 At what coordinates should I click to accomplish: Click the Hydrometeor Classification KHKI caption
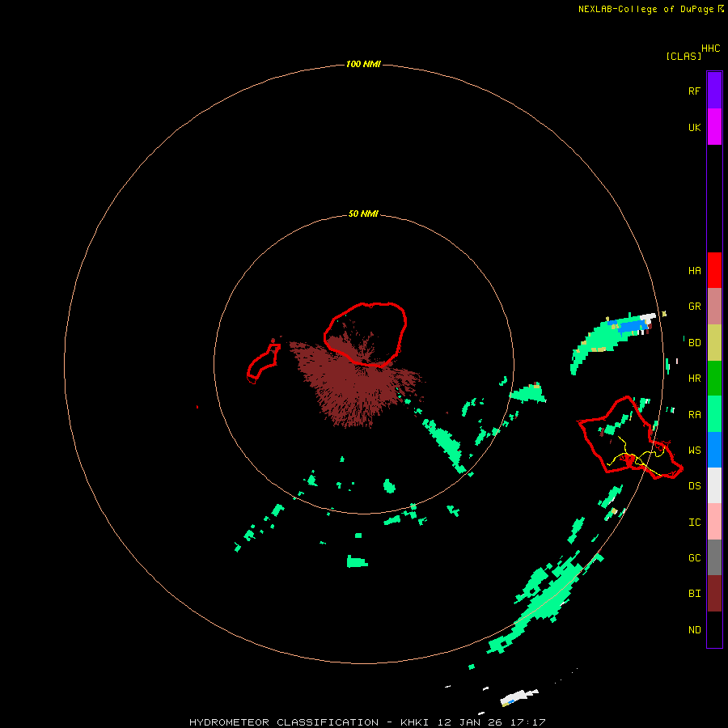click(x=367, y=722)
